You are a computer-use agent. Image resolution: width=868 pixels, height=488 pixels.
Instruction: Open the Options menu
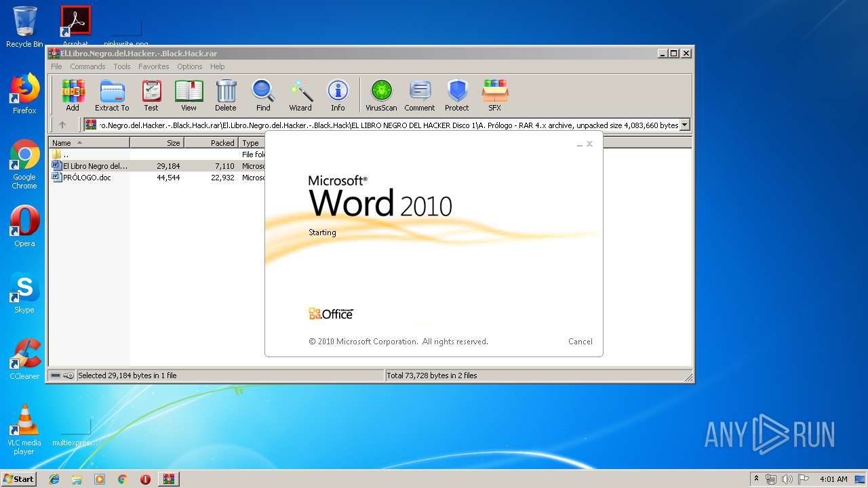(190, 66)
